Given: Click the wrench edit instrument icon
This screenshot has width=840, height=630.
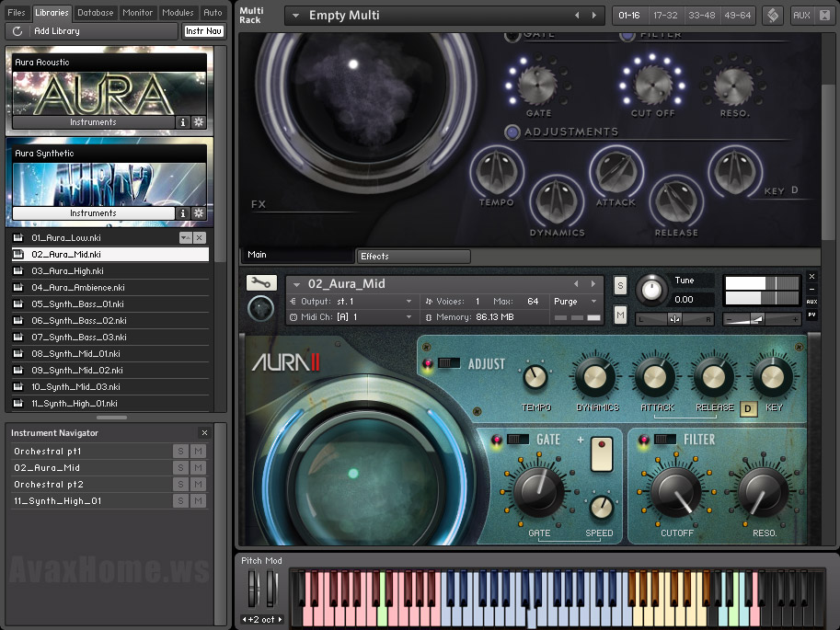Looking at the screenshot, I should pos(261,282).
